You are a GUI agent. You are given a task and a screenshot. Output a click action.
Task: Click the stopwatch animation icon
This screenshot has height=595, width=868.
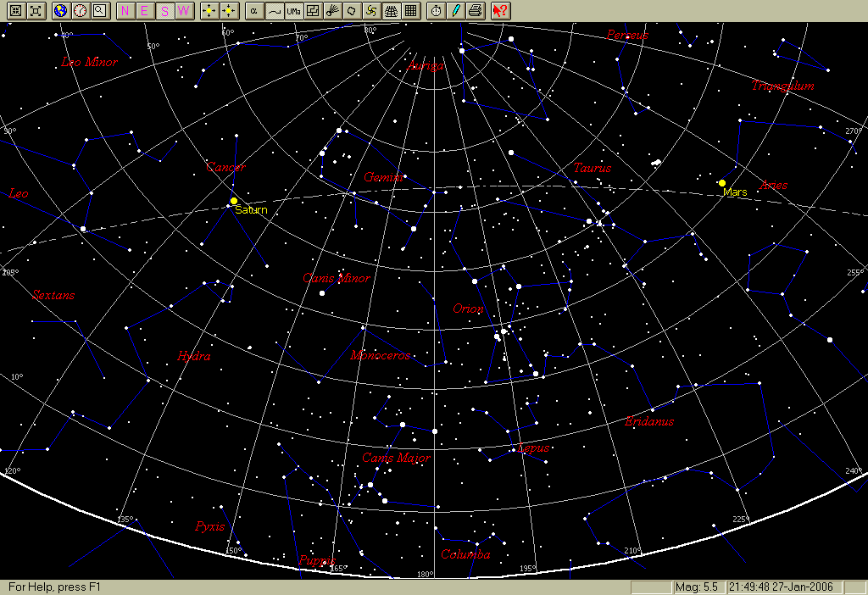tap(437, 10)
